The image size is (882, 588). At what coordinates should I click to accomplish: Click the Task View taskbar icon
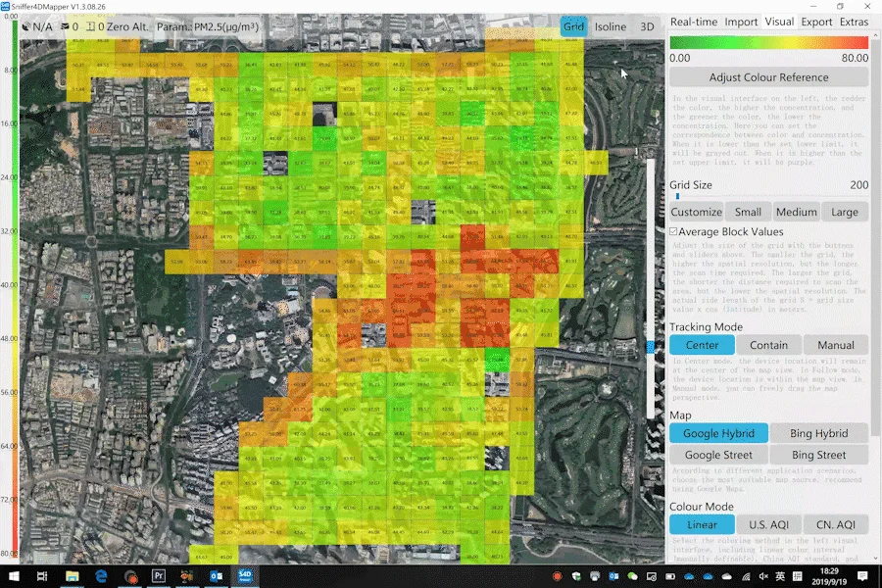(43, 576)
